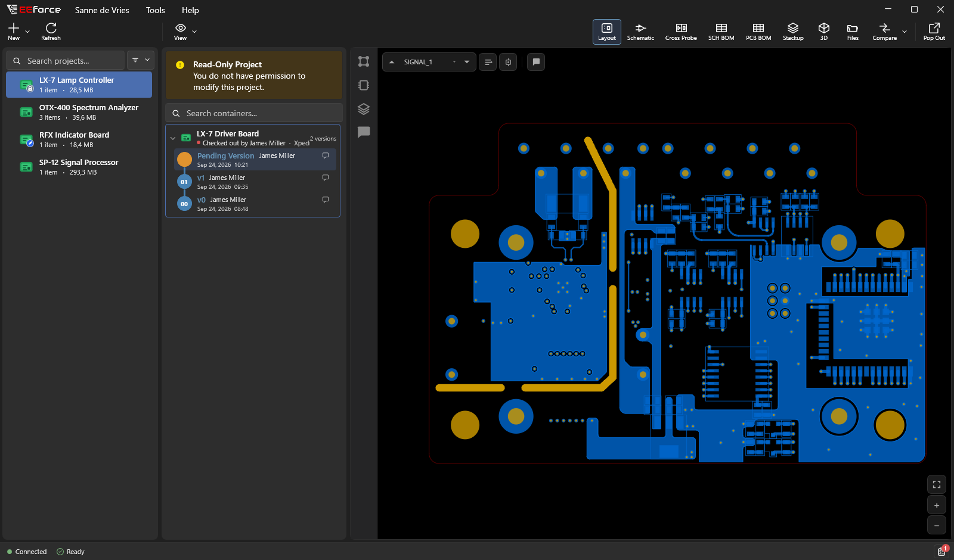Open the New dropdown arrow

pyautogui.click(x=27, y=32)
